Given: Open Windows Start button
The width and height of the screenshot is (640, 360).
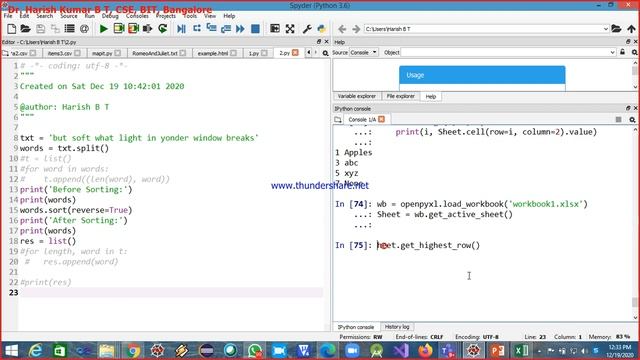Looking at the screenshot, I should point(11,351).
